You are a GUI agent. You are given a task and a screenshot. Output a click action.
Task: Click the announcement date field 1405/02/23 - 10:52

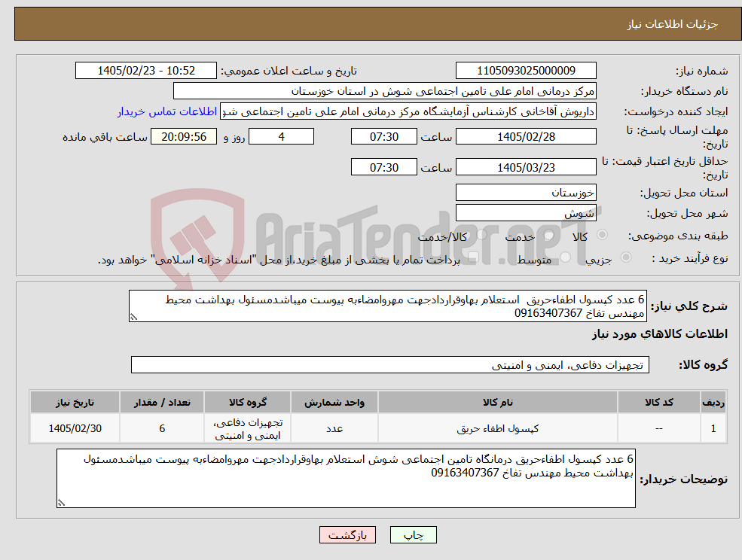(145, 71)
